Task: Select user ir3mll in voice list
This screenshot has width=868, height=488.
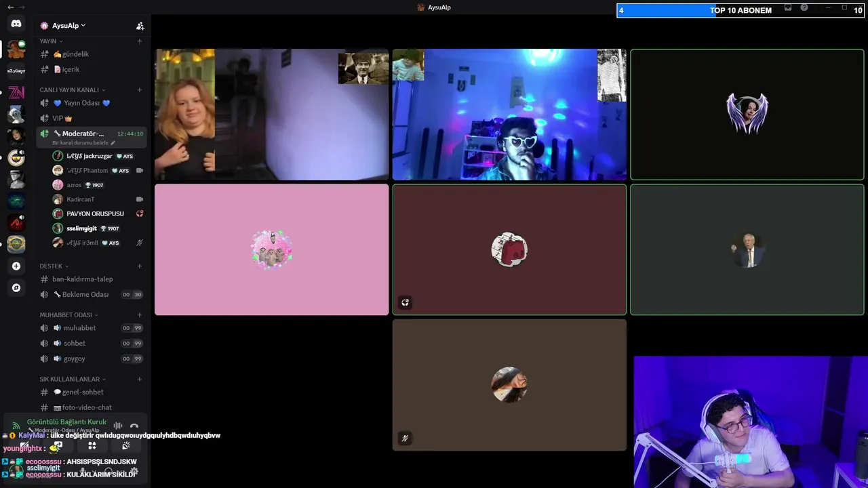Action: coord(98,243)
